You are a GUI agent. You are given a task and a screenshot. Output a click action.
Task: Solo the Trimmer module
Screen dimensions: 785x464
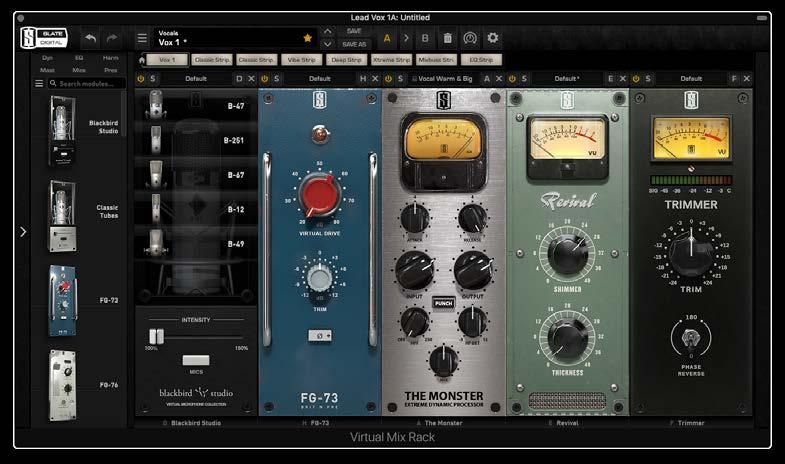click(648, 79)
